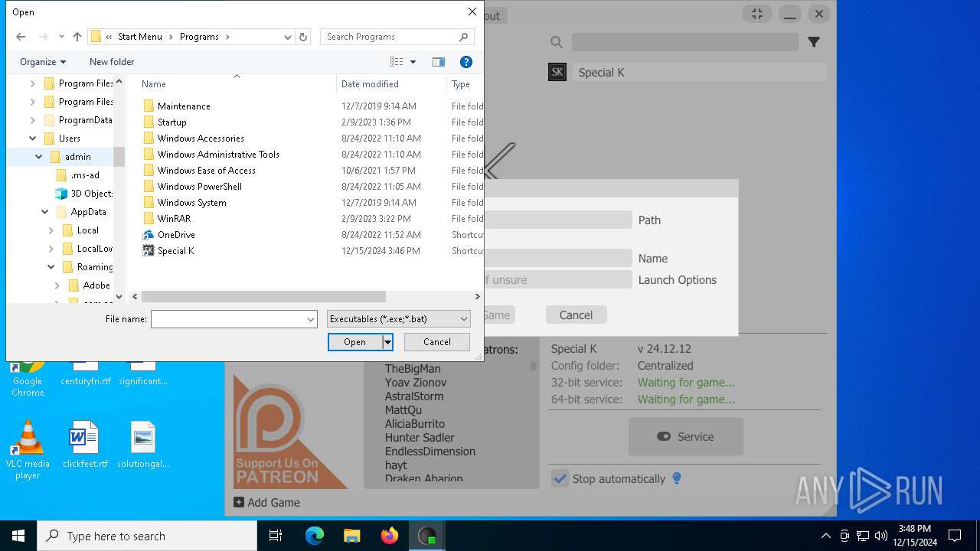The height and width of the screenshot is (551, 980).
Task: Click Start Menu in breadcrumb path
Action: click(x=140, y=37)
